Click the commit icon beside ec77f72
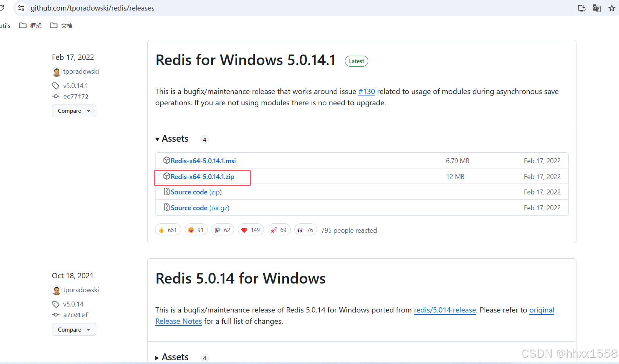 56,96
